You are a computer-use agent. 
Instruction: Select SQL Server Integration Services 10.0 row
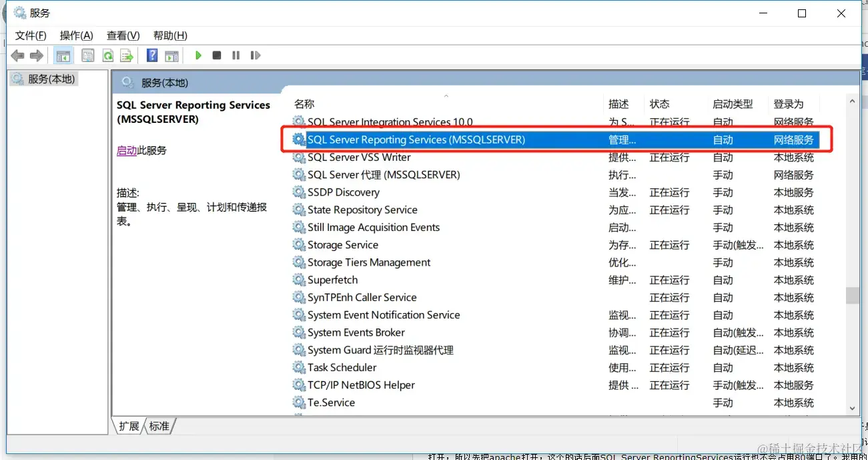click(x=555, y=122)
